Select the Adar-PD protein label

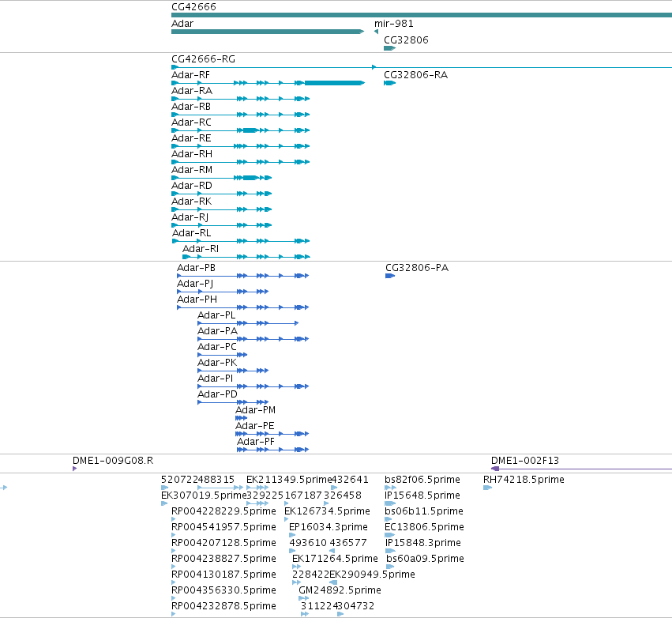tap(217, 394)
